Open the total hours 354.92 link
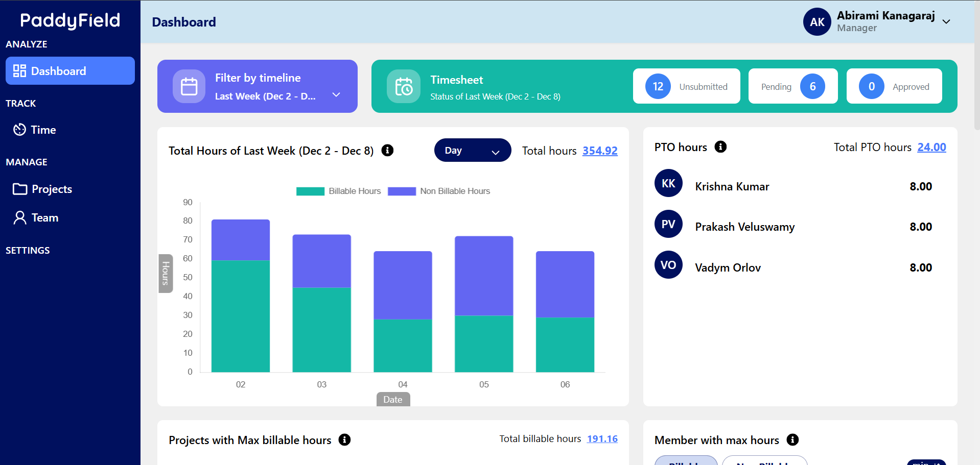 coord(600,151)
